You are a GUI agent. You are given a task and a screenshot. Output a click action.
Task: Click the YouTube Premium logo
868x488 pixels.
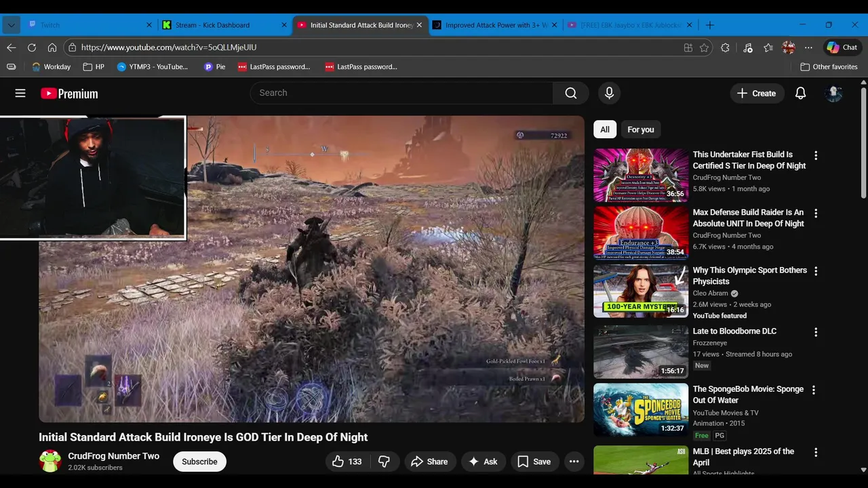tap(69, 94)
